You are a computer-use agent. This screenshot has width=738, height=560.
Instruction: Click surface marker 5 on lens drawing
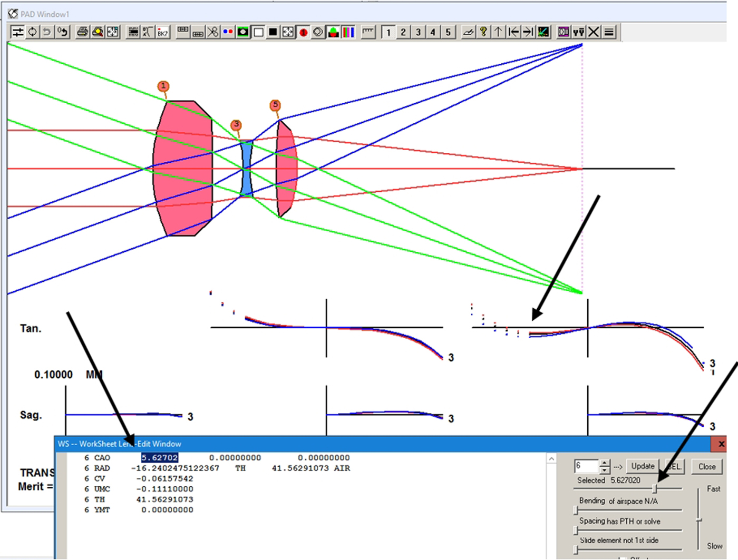(275, 105)
